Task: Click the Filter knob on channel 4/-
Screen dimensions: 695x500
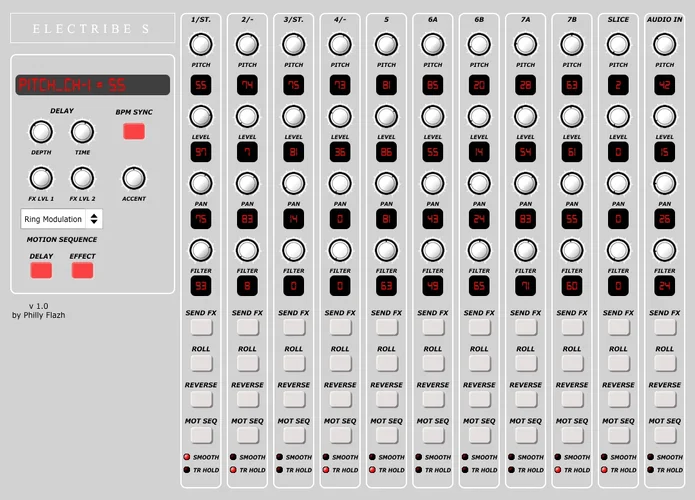Action: [x=340, y=250]
